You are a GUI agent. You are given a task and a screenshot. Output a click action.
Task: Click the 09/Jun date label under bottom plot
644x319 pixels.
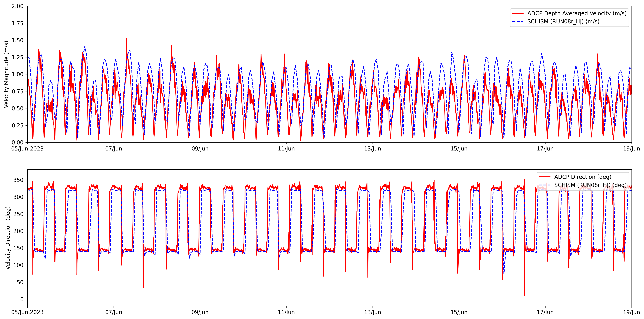[x=200, y=312]
